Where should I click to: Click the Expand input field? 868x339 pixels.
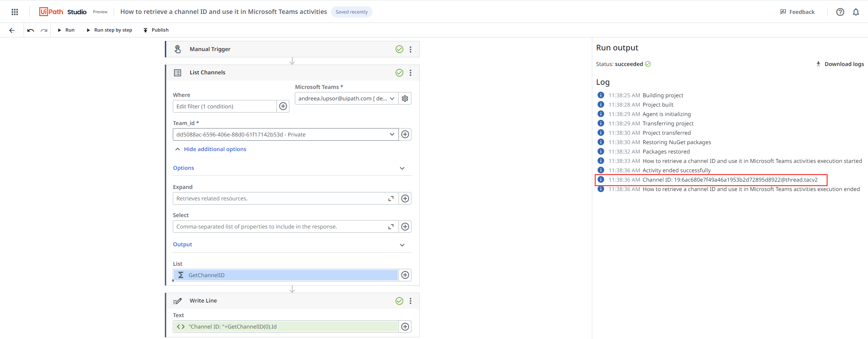coord(280,198)
